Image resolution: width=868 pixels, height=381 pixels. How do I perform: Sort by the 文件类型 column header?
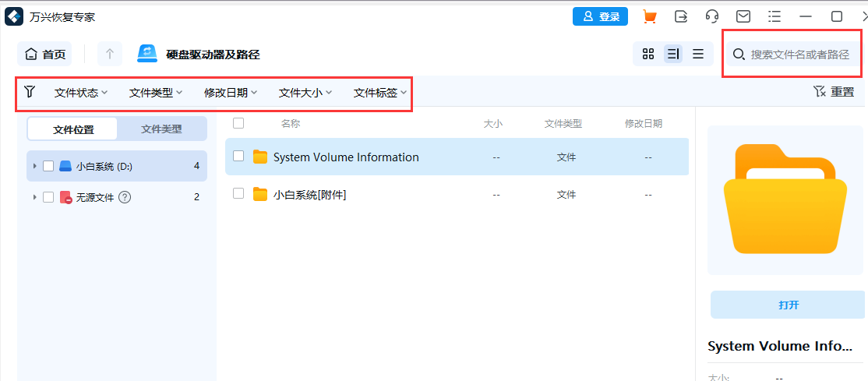pyautogui.click(x=563, y=123)
